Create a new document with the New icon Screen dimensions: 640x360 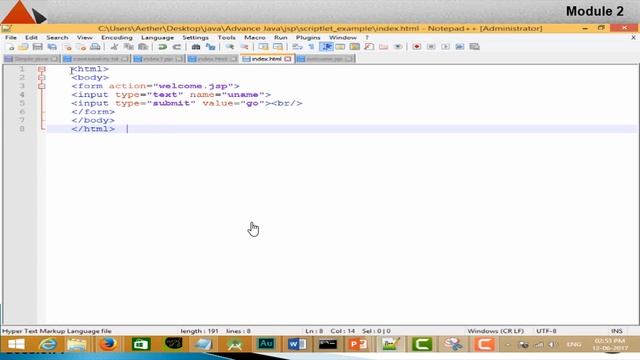11,47
